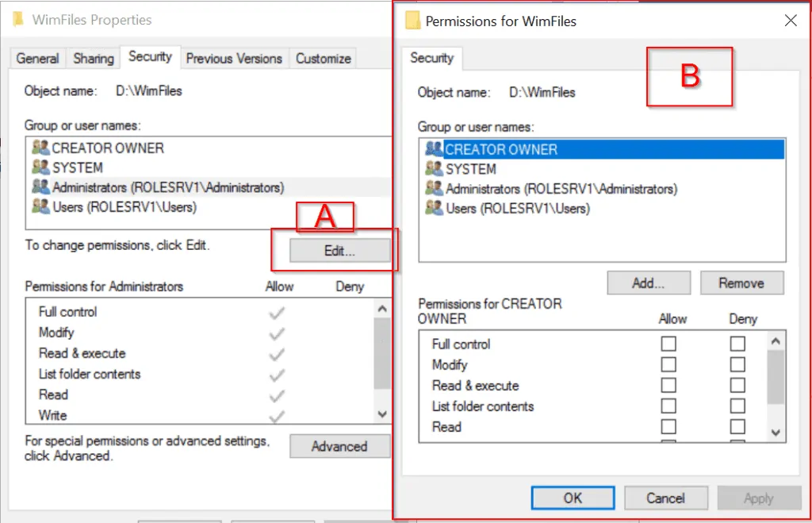Open Advanced security settings
The width and height of the screenshot is (812, 523).
[x=339, y=446]
